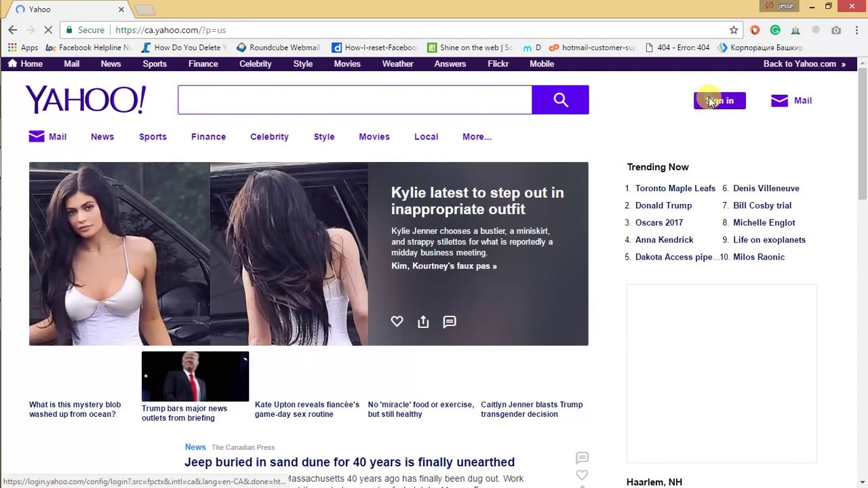
Task: Open the Apps bookmarks grid icon
Action: [x=12, y=47]
